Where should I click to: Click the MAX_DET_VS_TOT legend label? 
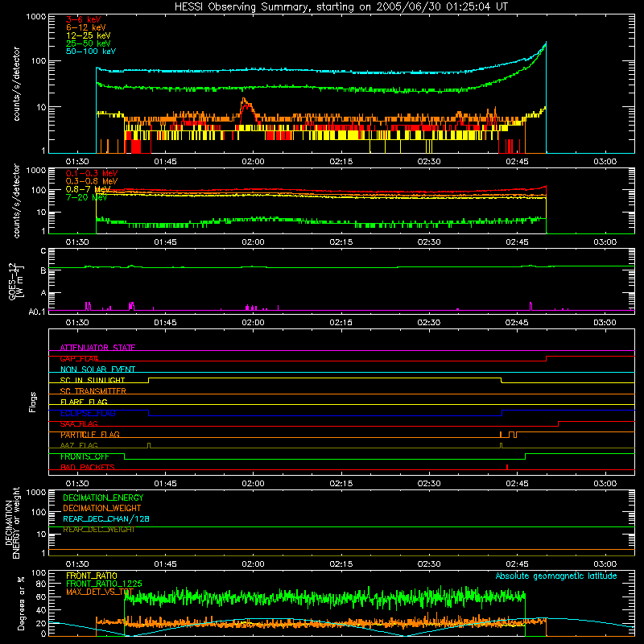pos(100,592)
